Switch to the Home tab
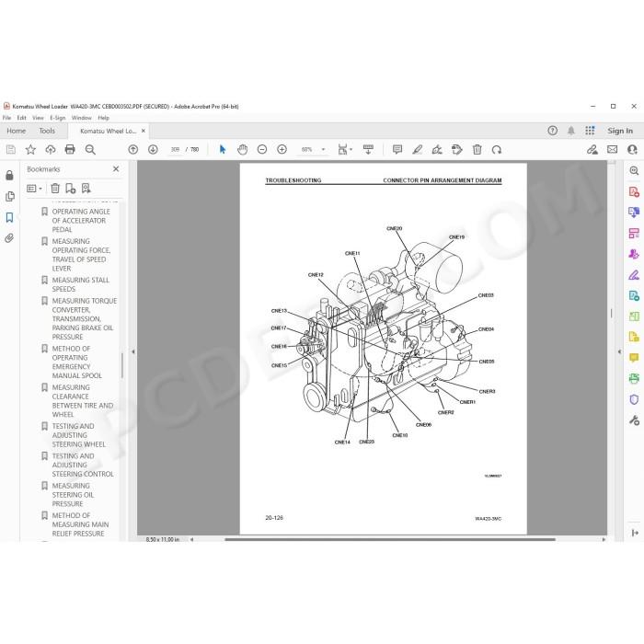The width and height of the screenshot is (644, 644). point(17,131)
